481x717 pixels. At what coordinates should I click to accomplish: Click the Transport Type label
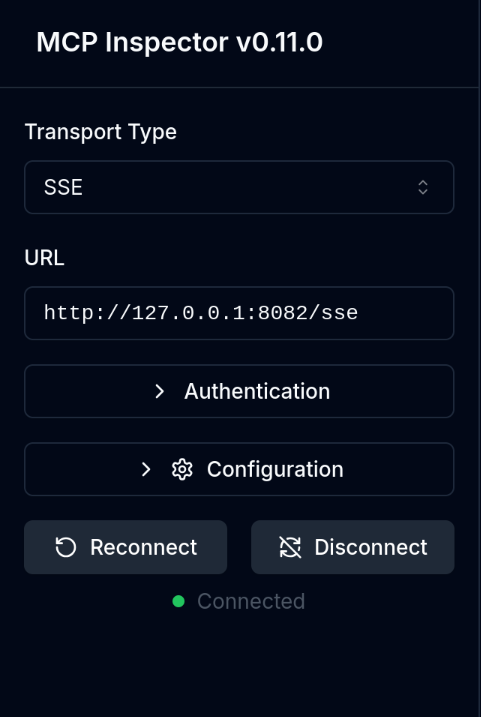101,132
